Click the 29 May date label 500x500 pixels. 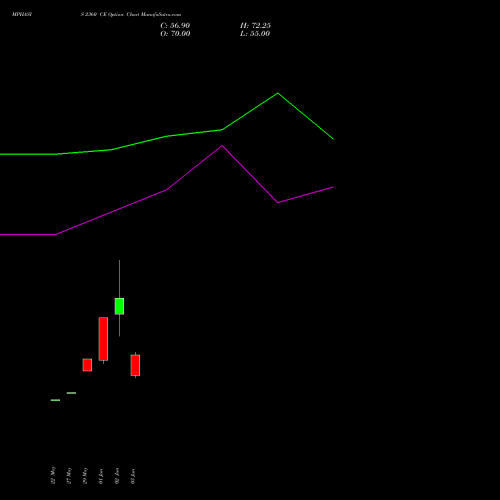85,475
